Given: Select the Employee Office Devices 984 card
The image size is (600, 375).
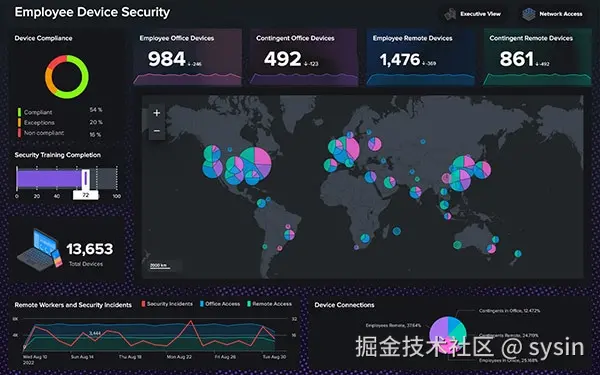Looking at the screenshot, I should tap(188, 57).
